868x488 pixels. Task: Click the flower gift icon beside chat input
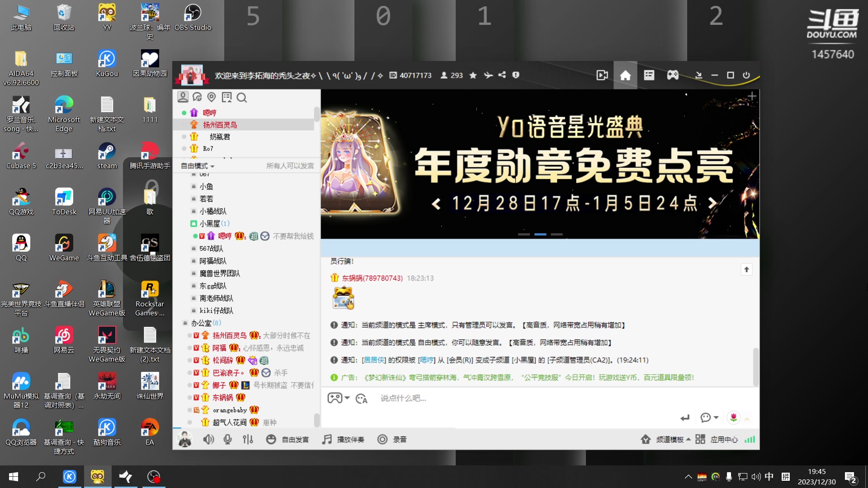[733, 418]
